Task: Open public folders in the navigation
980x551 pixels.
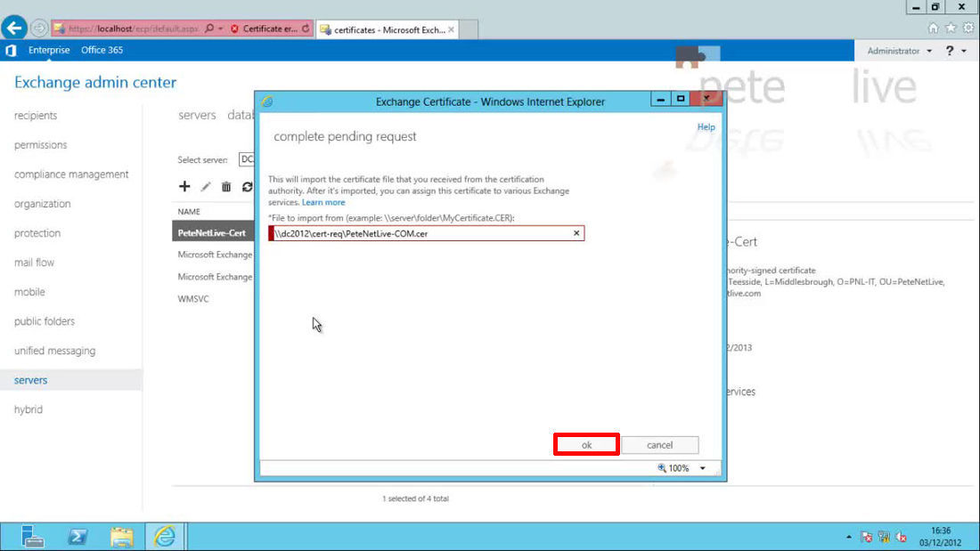Action: pos(45,321)
